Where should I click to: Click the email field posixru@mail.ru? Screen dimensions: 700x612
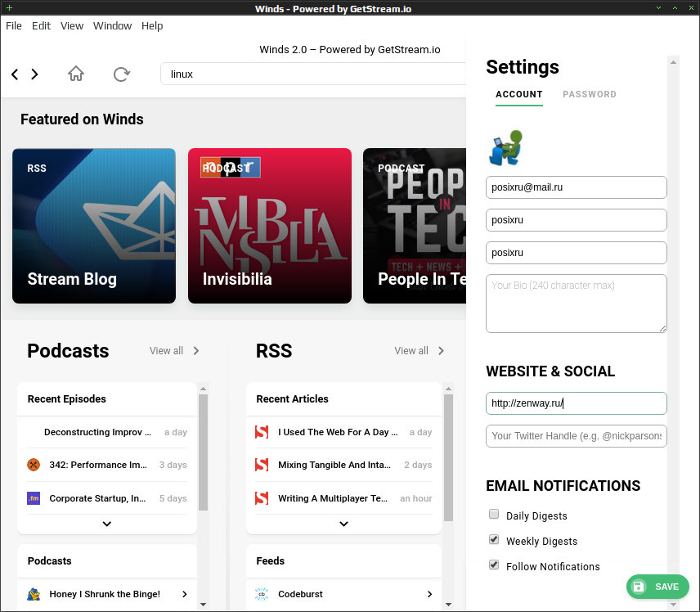[577, 187]
